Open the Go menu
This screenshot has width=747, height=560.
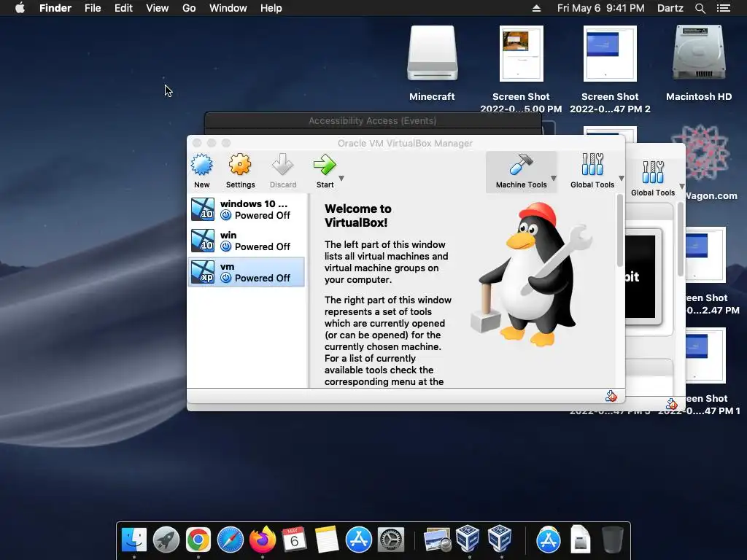(x=189, y=8)
